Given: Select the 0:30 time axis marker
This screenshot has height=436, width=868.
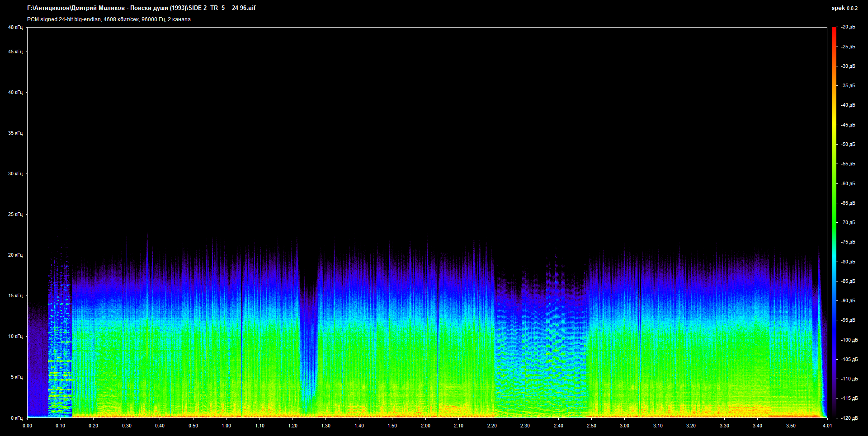Looking at the screenshot, I should coord(127,426).
